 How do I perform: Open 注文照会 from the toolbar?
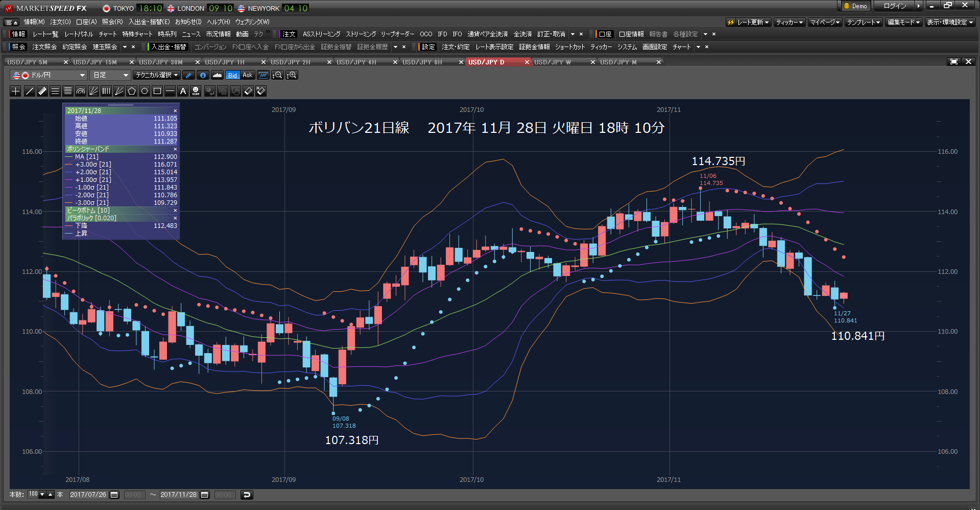click(44, 47)
